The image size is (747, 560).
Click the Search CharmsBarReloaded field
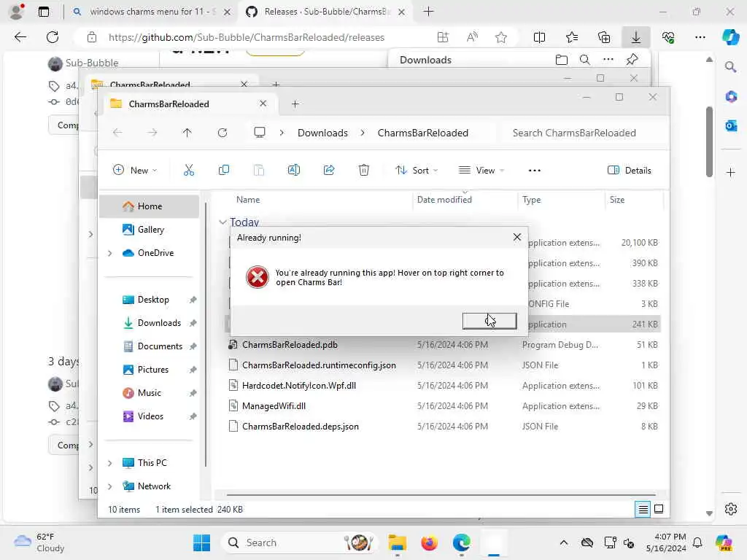(583, 133)
